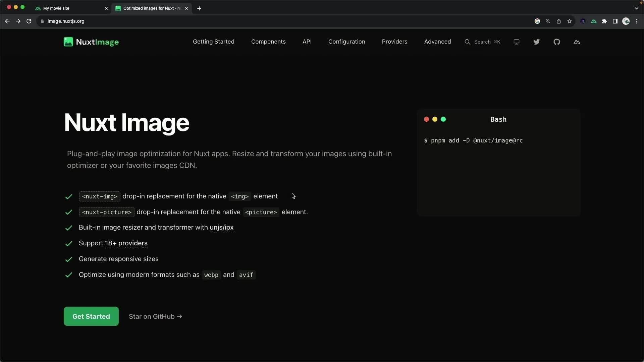This screenshot has width=644, height=362.
Task: Open the Components nav item
Action: (x=268, y=42)
